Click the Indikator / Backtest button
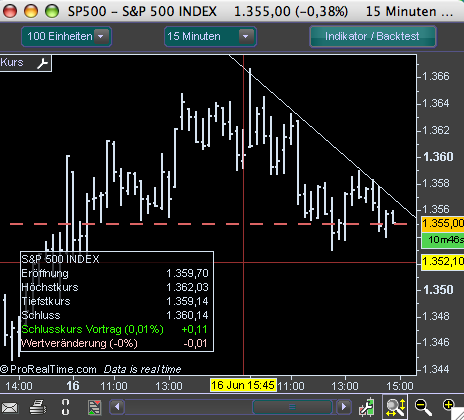464x420 pixels. pos(373,36)
